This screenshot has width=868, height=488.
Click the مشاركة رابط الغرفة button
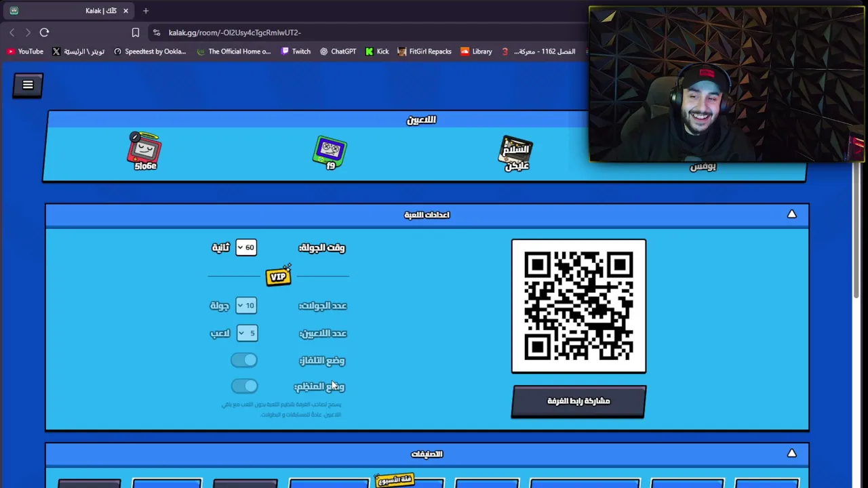tap(579, 401)
